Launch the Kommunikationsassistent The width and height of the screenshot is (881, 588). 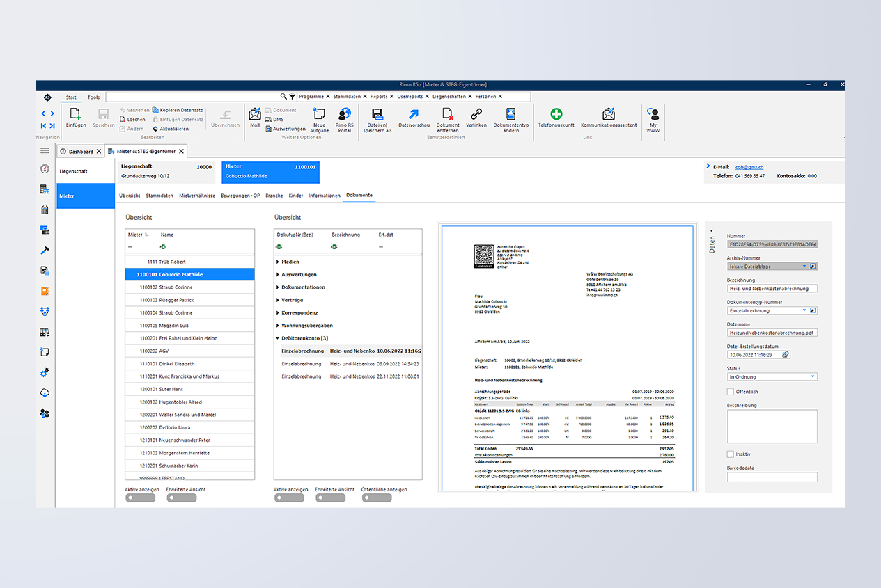(x=608, y=117)
